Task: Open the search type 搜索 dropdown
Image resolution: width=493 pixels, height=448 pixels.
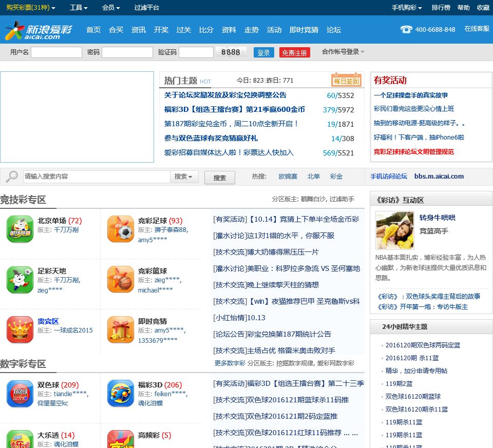Action: tap(183, 177)
